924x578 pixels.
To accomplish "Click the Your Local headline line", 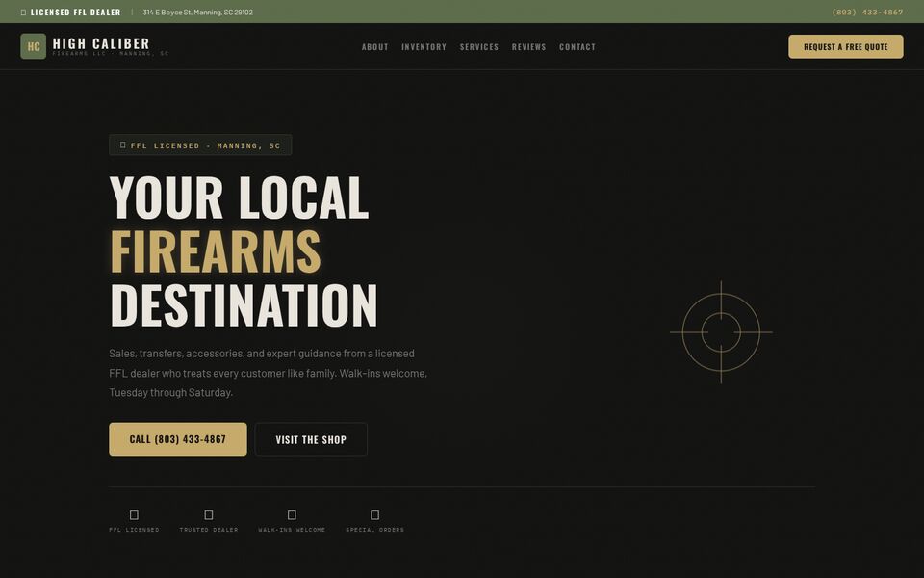I will pos(239,197).
